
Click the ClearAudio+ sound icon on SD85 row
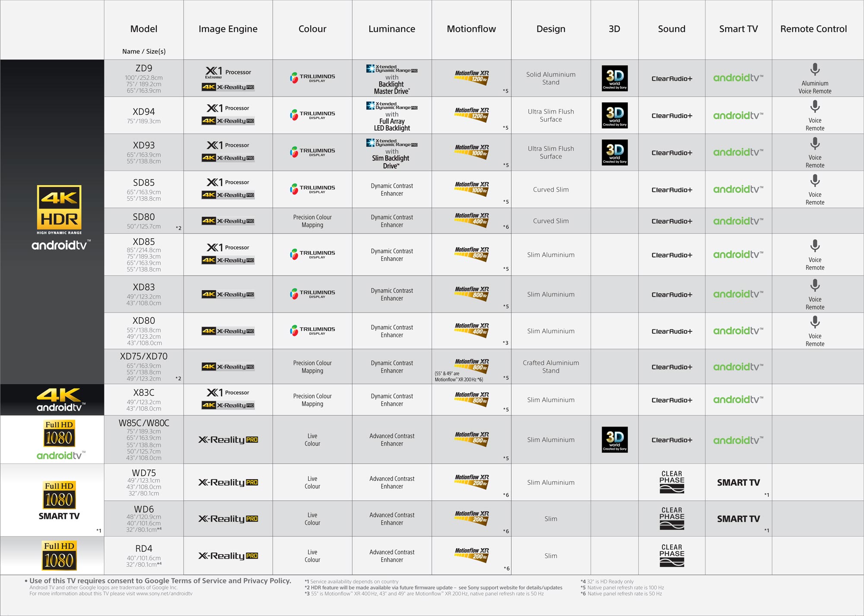672,189
